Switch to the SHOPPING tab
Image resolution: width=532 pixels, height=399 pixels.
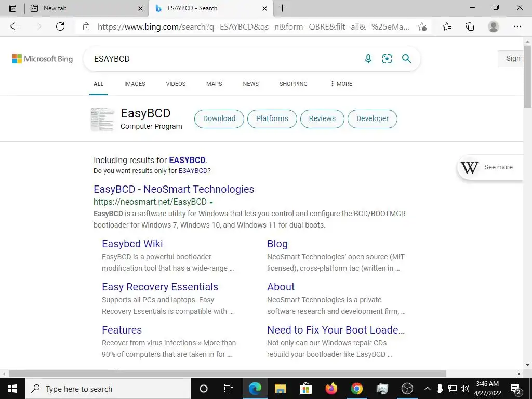coord(294,84)
